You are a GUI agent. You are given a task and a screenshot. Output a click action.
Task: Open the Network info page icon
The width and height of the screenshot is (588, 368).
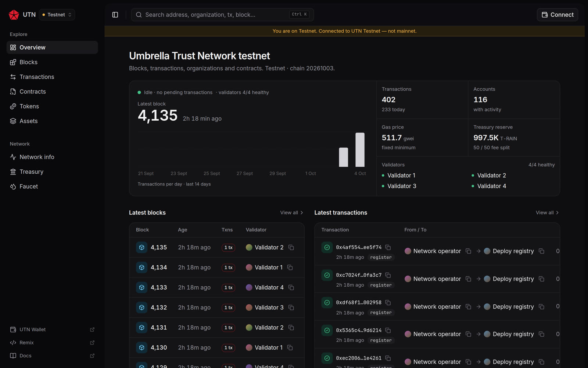pos(13,157)
